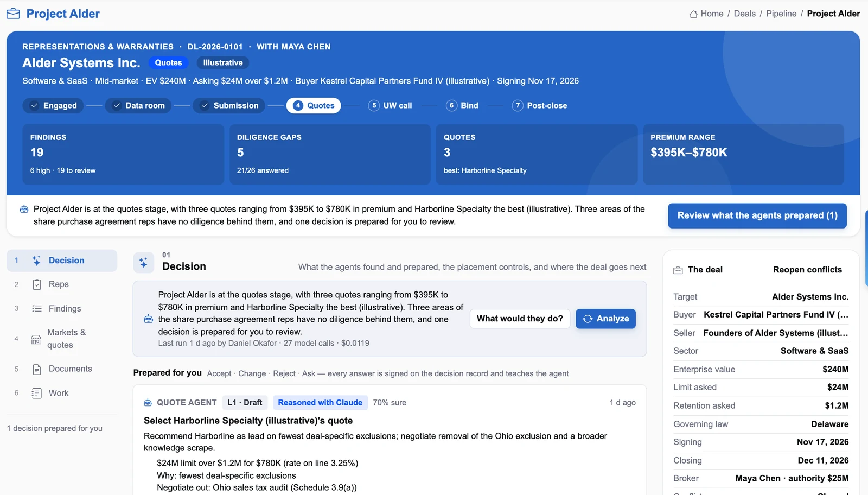Screen dimensions: 868x495
Task: Go to the UW call step
Action: coord(390,105)
